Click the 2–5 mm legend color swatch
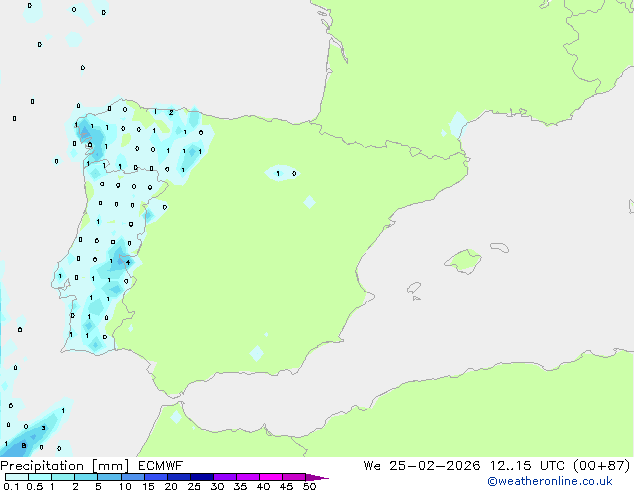634x490 pixels. (x=86, y=477)
